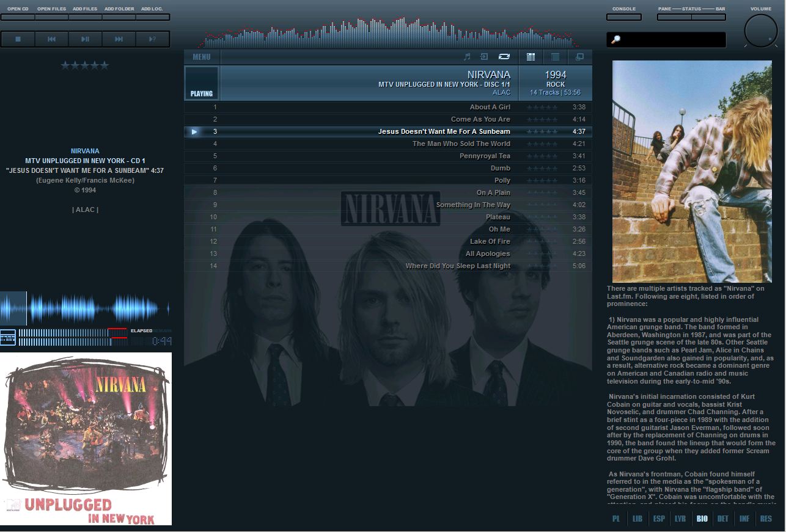Click the Open CD button
Viewport: 786px width, 532px height.
click(18, 17)
